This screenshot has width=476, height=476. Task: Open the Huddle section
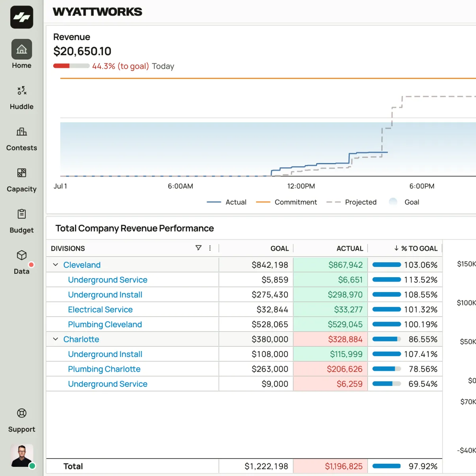pos(22,98)
